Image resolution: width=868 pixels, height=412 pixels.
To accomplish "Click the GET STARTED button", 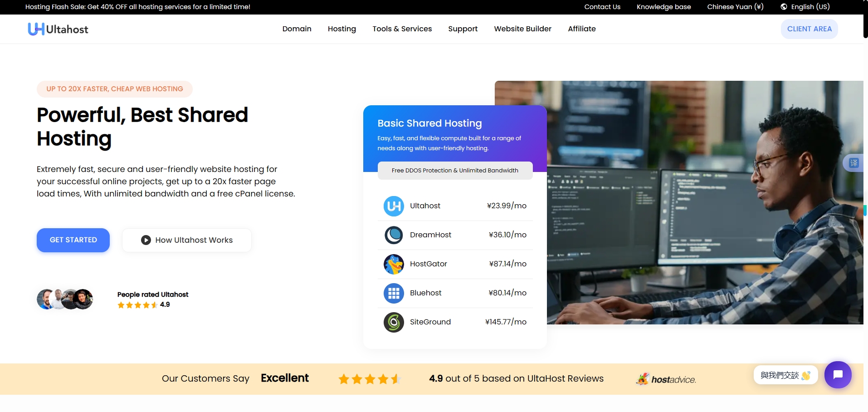I will (73, 240).
